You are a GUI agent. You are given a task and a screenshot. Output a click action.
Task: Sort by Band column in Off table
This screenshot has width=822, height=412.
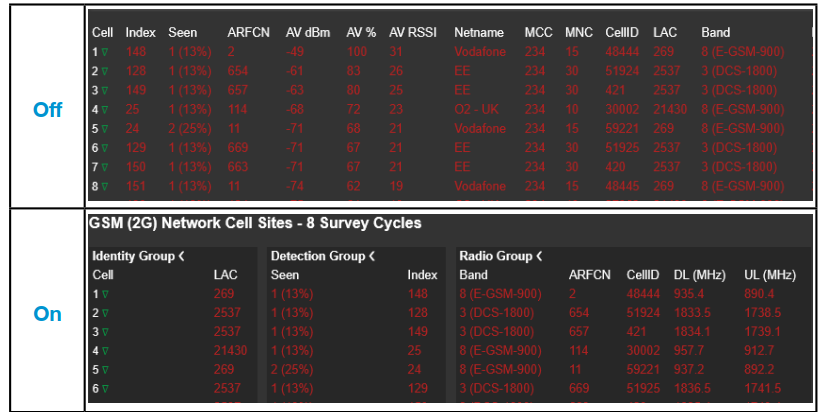tap(716, 32)
